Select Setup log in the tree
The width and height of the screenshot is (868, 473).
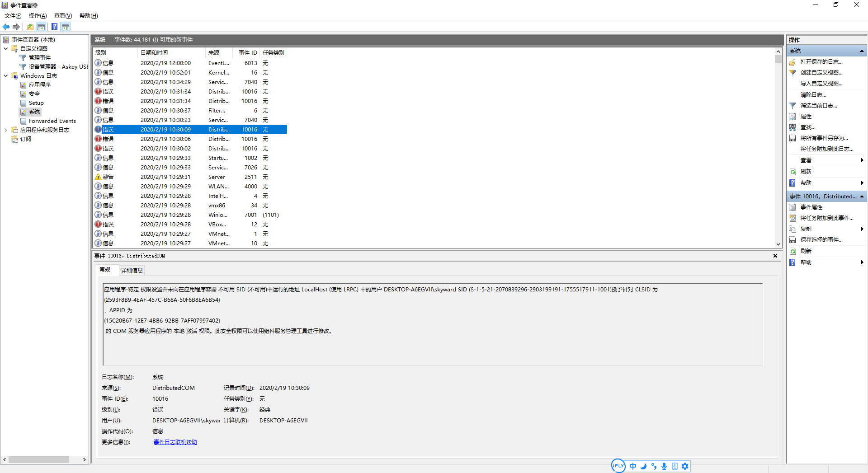click(36, 103)
